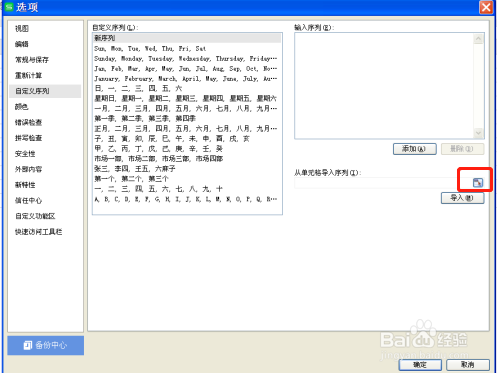Click the backup center icon
Viewport: 497px width, 373px height.
tap(28, 345)
